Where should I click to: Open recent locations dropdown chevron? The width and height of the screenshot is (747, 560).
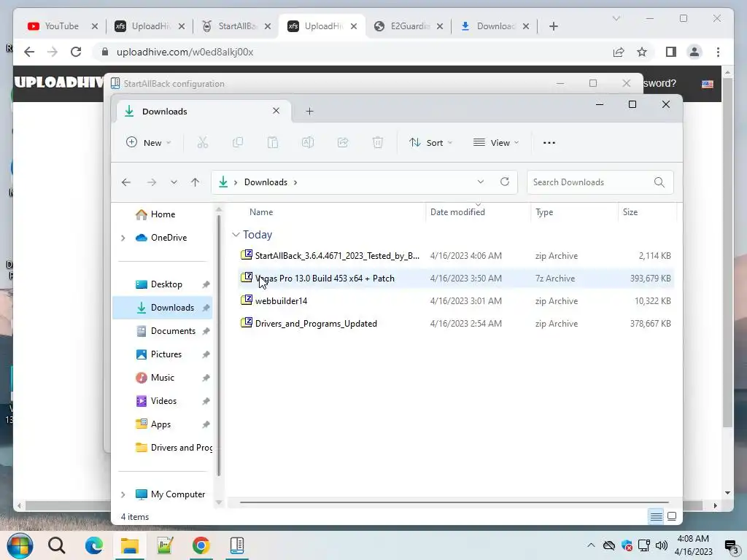174,182
